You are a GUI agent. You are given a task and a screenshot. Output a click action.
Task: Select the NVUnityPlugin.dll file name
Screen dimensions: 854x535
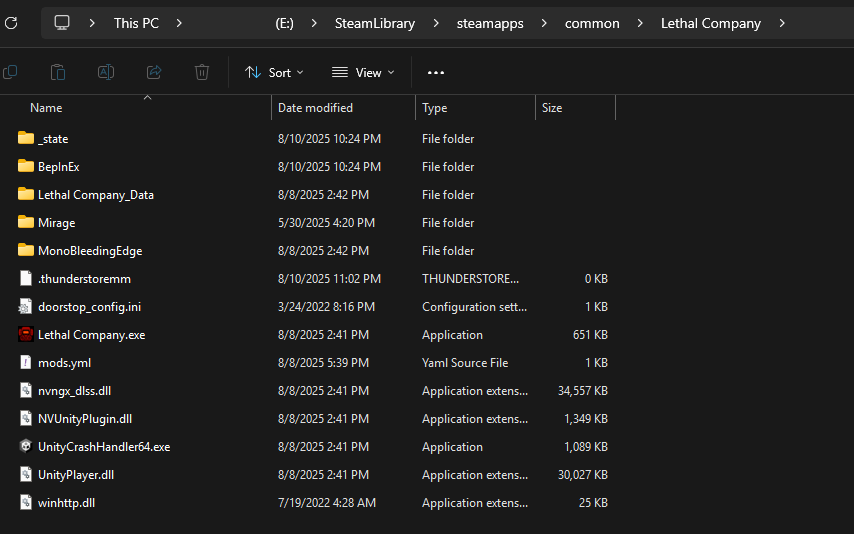click(x=85, y=419)
